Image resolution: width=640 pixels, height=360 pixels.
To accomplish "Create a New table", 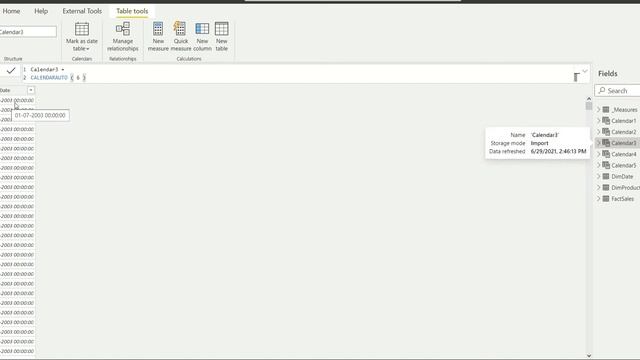I will [x=222, y=36].
